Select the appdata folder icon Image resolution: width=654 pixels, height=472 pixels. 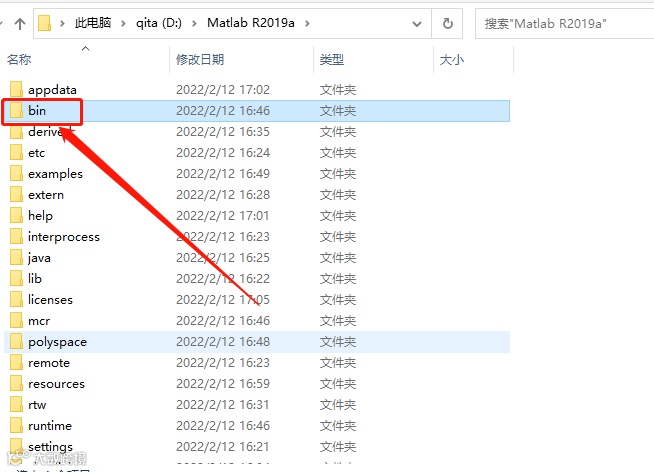16,89
